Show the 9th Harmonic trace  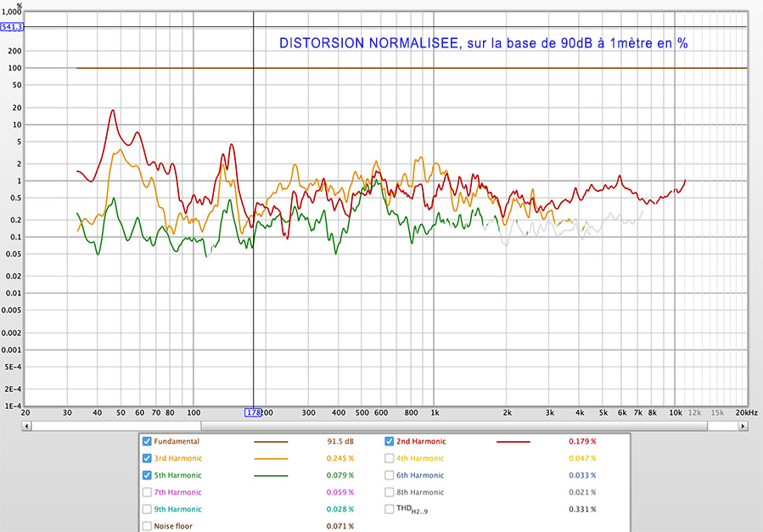point(147,509)
